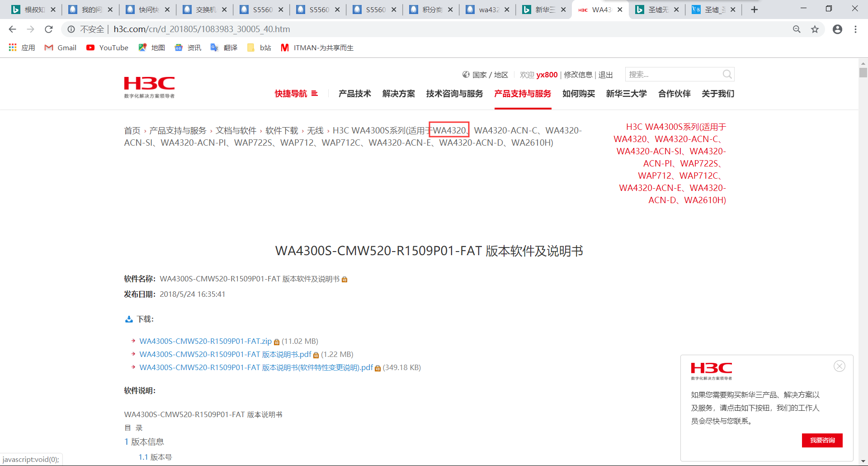This screenshot has width=868, height=466.
Task: Open the 产品支持与服务 menu
Action: tap(523, 94)
